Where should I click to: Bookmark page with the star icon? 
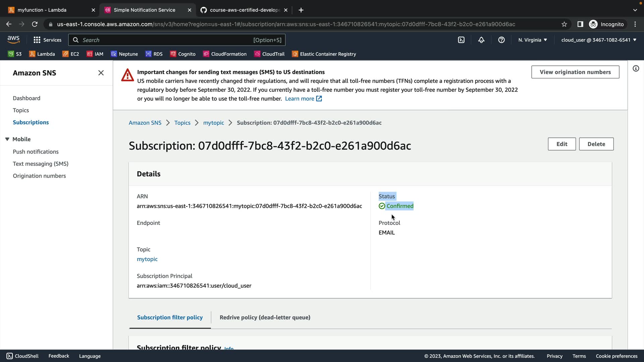click(x=564, y=24)
